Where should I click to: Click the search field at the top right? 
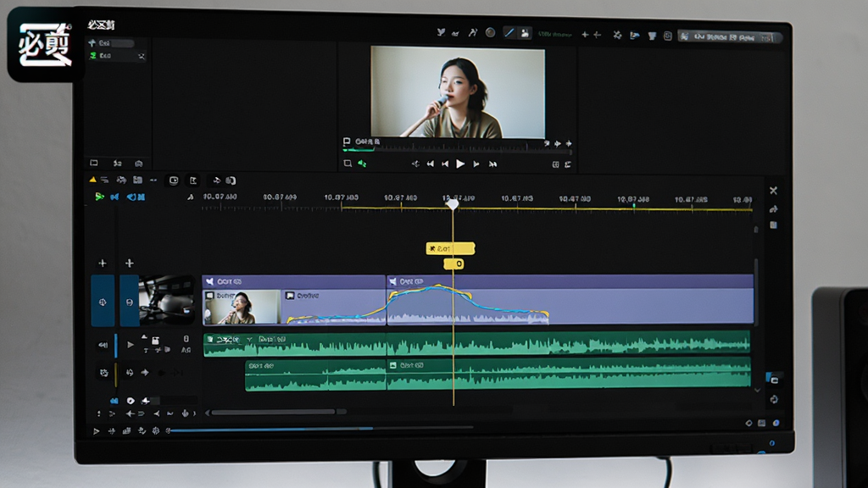[730, 37]
